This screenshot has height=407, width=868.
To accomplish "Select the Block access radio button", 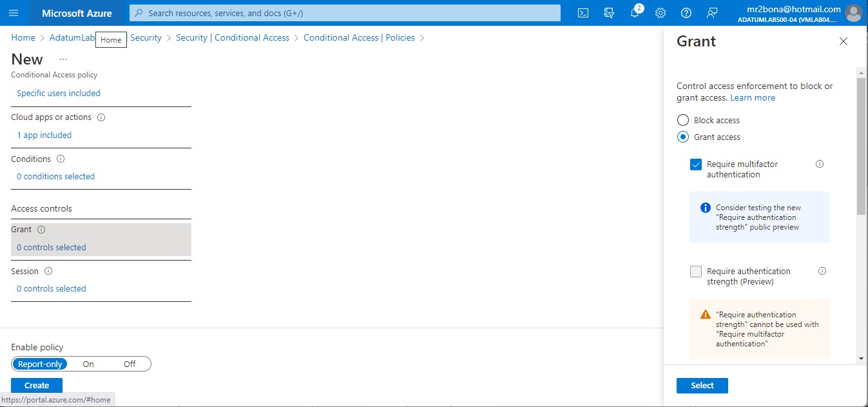I will click(683, 120).
